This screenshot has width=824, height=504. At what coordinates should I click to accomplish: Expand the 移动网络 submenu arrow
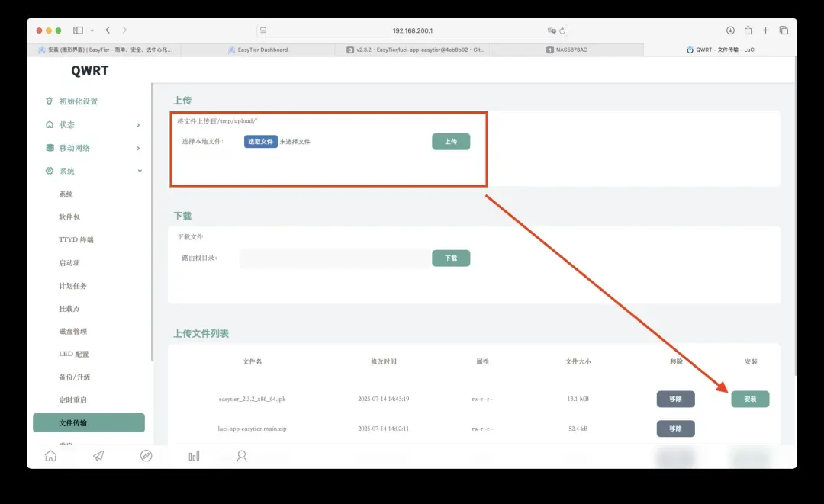pos(138,148)
